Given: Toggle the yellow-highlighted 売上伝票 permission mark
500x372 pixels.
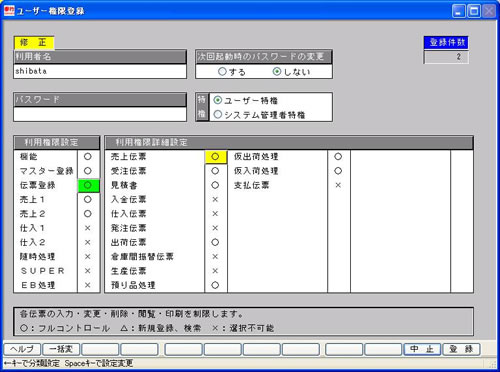Looking at the screenshot, I should pos(215,157).
